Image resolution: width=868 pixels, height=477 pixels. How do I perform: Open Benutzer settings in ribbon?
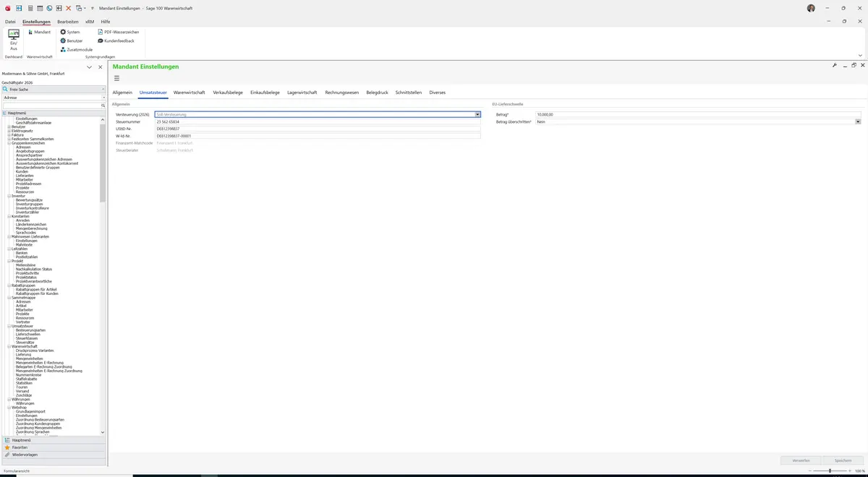coord(72,40)
